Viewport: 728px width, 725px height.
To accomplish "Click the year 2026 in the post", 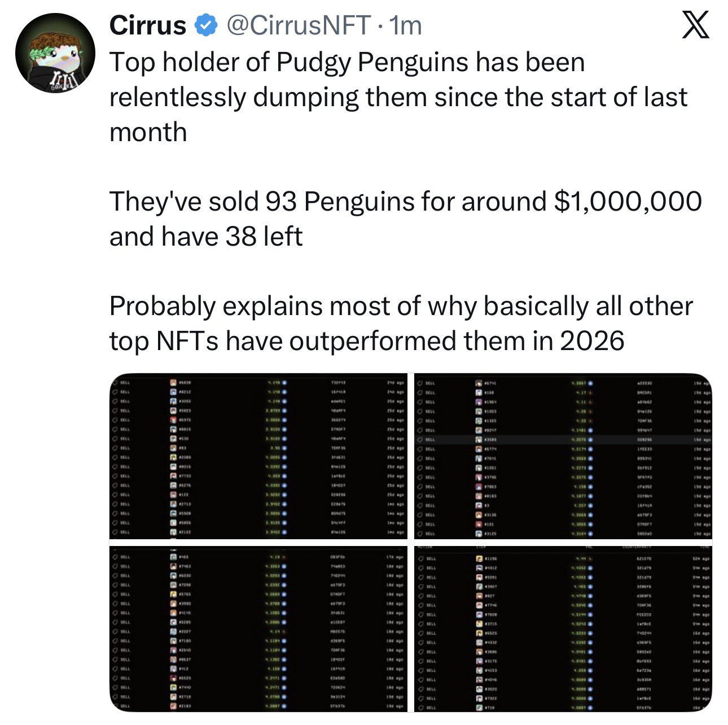I will 593,340.
